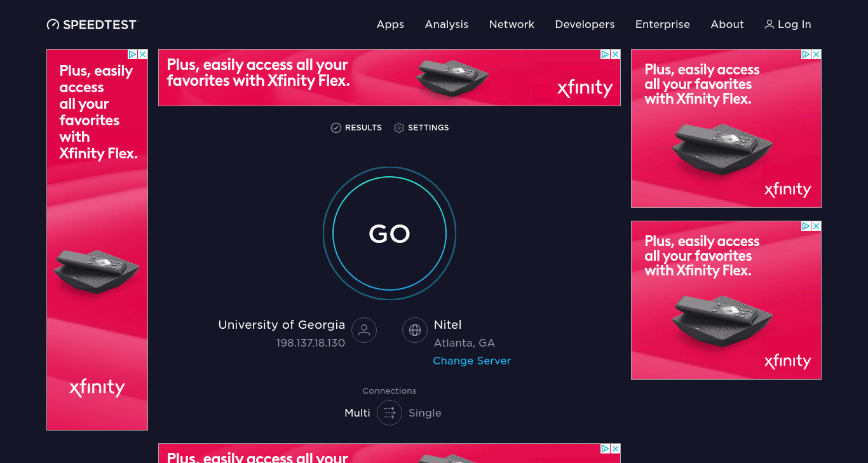Start the speed test with GO
This screenshot has height=463, width=868.
point(390,233)
